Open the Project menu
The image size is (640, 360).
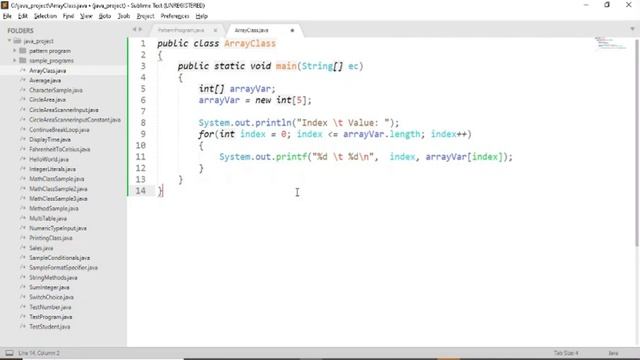click(x=145, y=16)
